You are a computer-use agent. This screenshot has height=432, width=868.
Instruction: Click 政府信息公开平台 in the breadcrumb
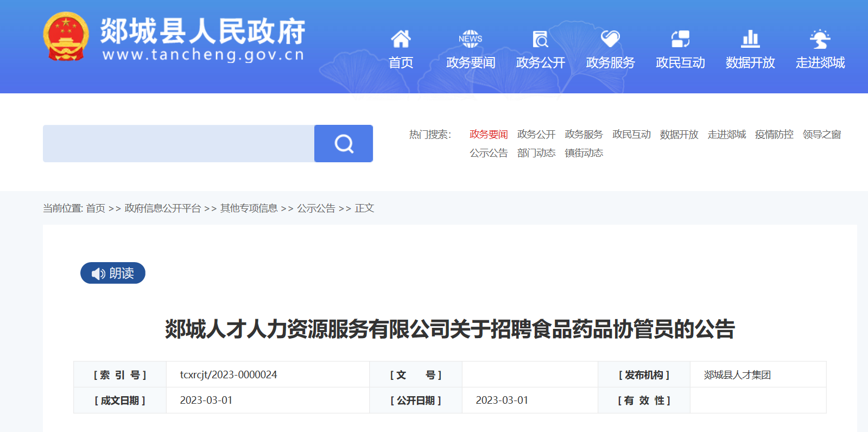tap(163, 208)
